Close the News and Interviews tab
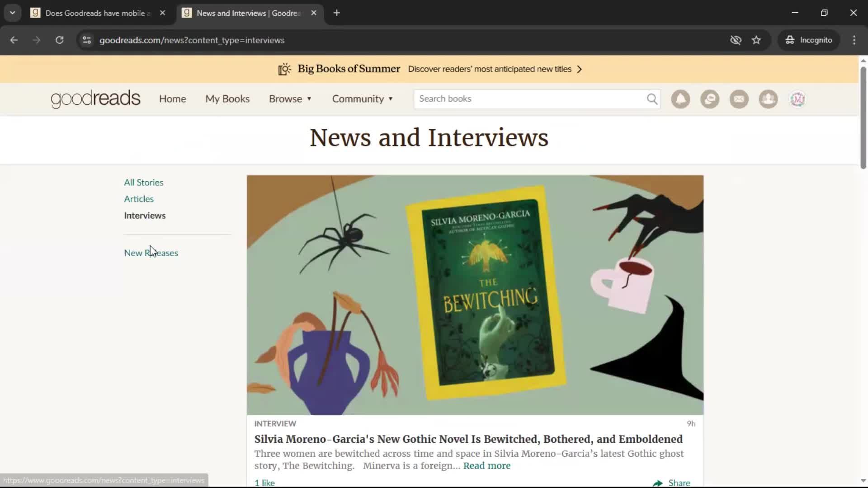 click(x=314, y=13)
